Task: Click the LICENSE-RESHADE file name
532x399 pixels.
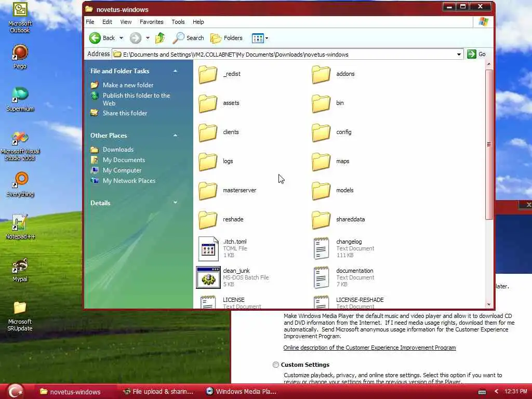Action: pyautogui.click(x=360, y=300)
